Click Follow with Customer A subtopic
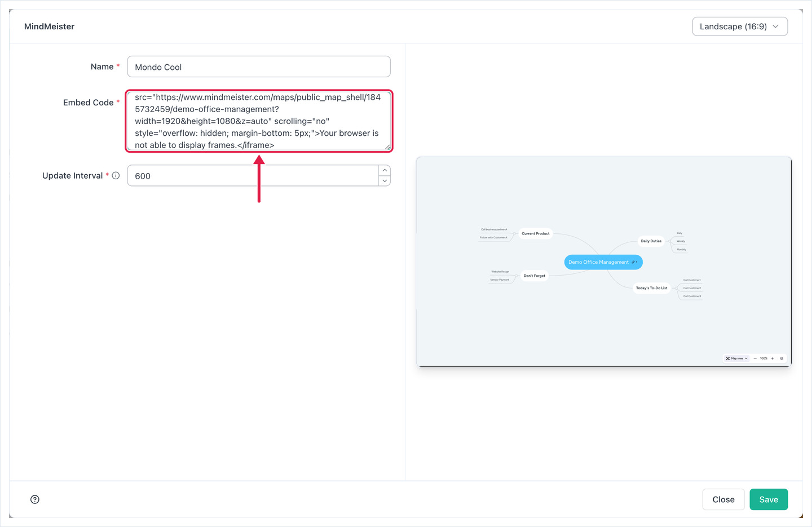Screen dimensions: 812x527 (x=493, y=237)
